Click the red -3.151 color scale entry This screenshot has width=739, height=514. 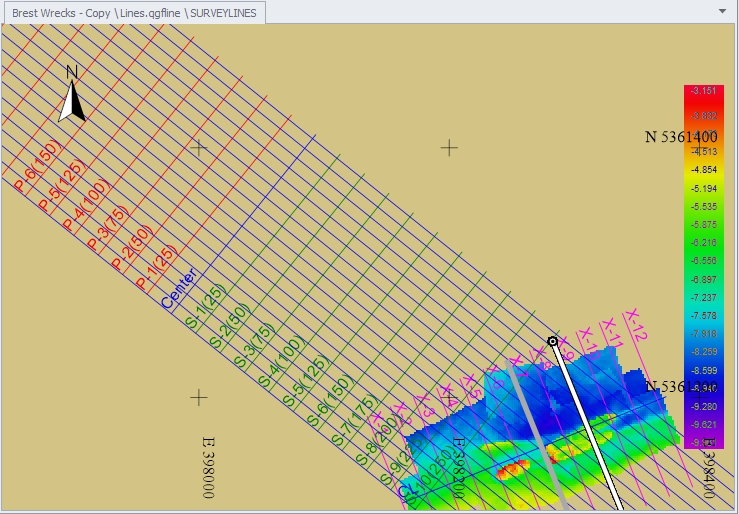pos(703,91)
